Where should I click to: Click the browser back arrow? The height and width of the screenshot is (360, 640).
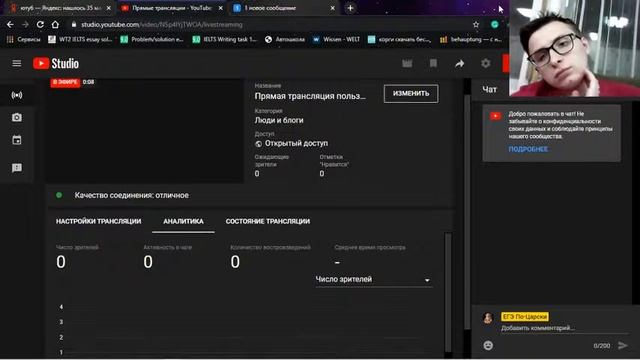10,24
